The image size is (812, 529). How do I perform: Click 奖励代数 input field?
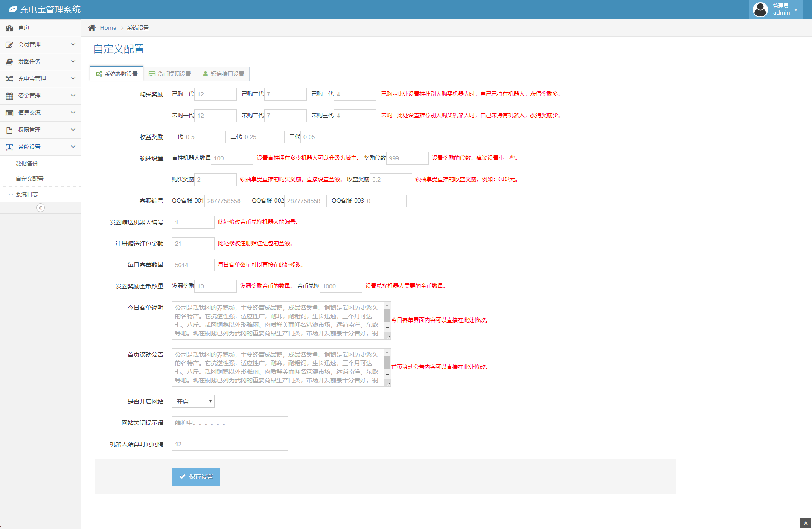[x=407, y=158]
